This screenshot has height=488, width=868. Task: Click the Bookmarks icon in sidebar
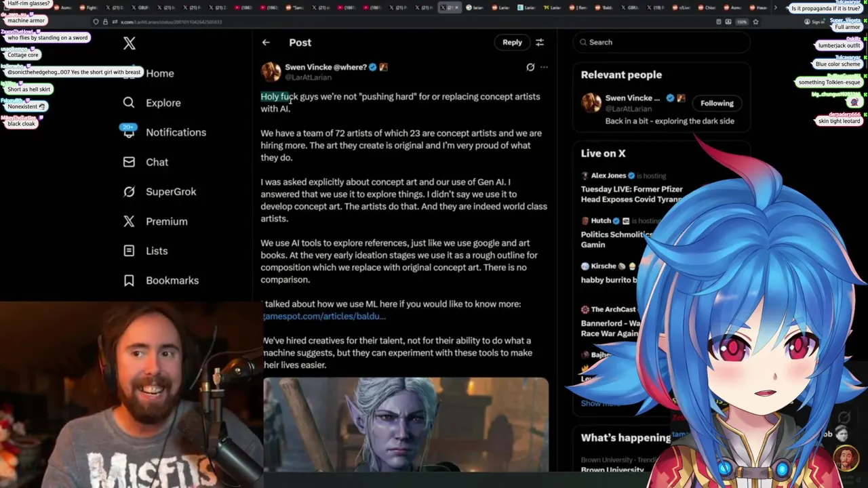(x=129, y=280)
